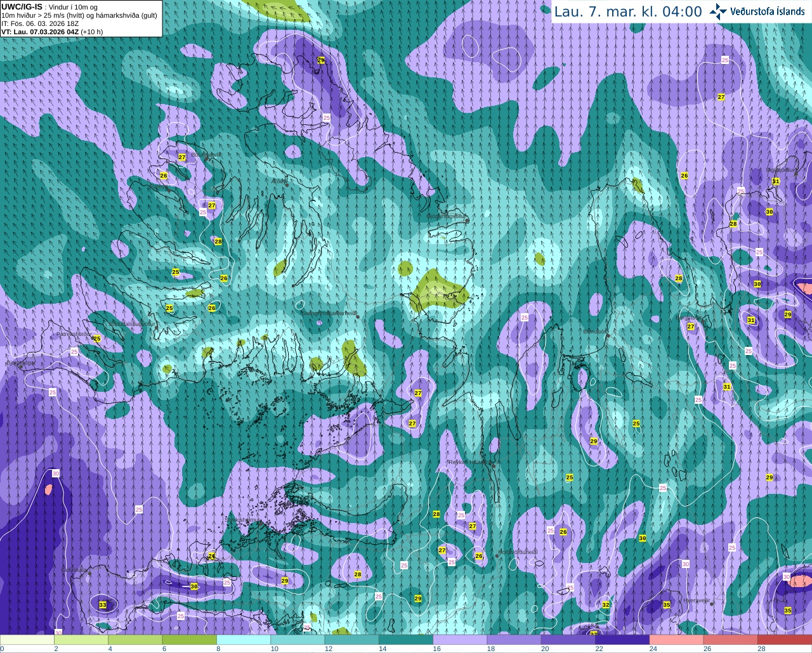Click the Flateyri station label
This screenshot has height=653, width=812.
tap(159, 186)
